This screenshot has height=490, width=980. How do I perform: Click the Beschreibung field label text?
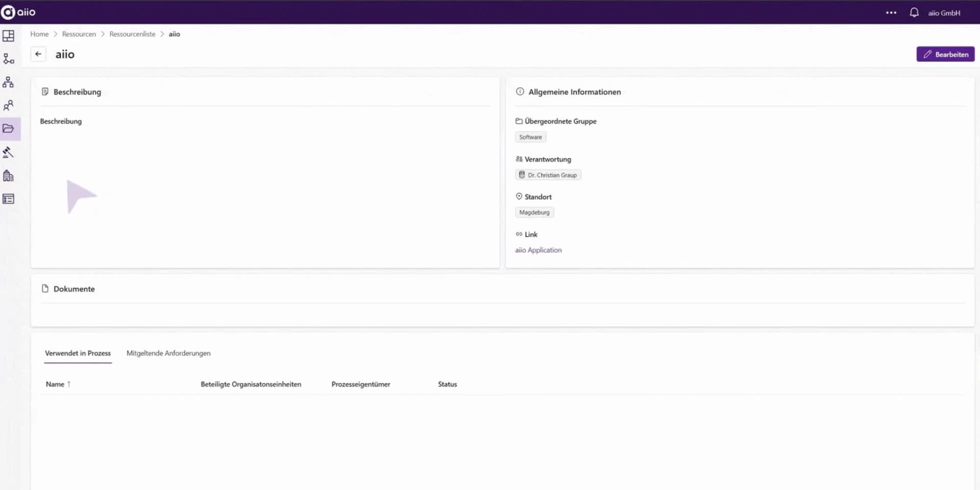coord(61,121)
